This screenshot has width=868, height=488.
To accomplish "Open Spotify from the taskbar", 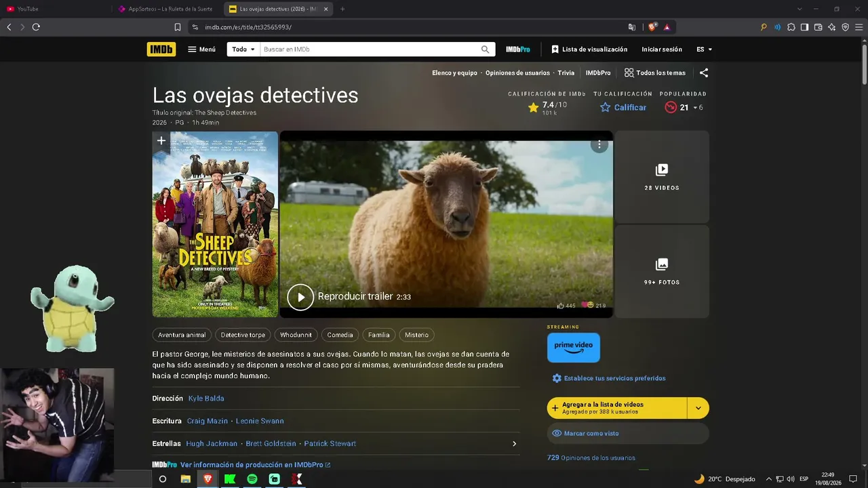I will coord(252,479).
